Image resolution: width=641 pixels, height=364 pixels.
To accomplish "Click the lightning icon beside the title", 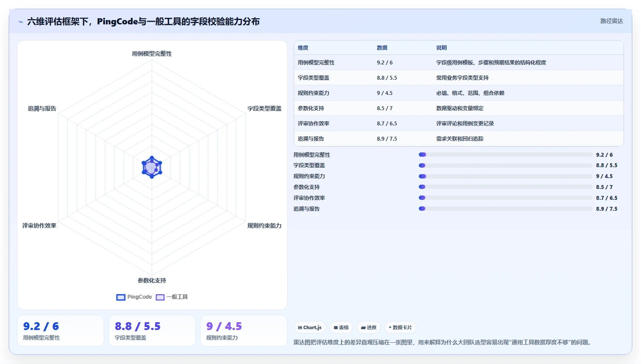I will pyautogui.click(x=20, y=22).
